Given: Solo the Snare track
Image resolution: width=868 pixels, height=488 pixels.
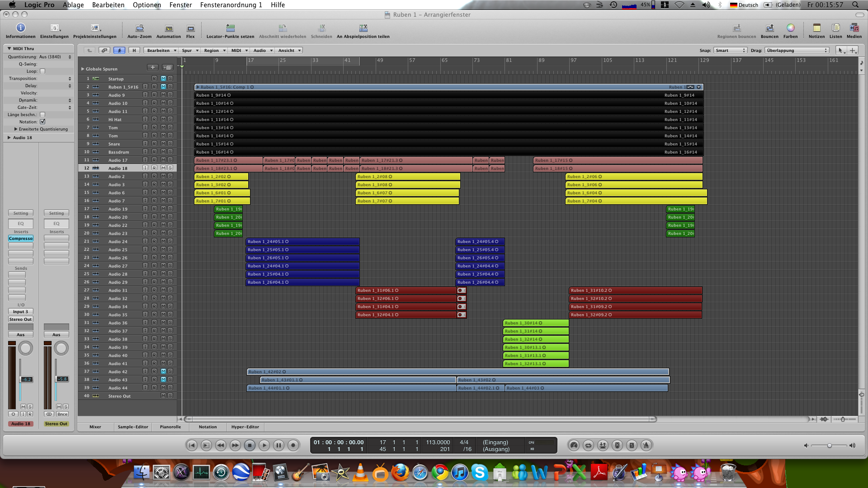Looking at the screenshot, I should pos(170,144).
